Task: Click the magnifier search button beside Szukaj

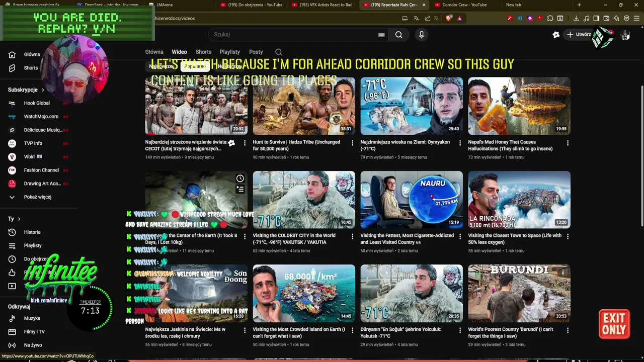Action: (398, 35)
